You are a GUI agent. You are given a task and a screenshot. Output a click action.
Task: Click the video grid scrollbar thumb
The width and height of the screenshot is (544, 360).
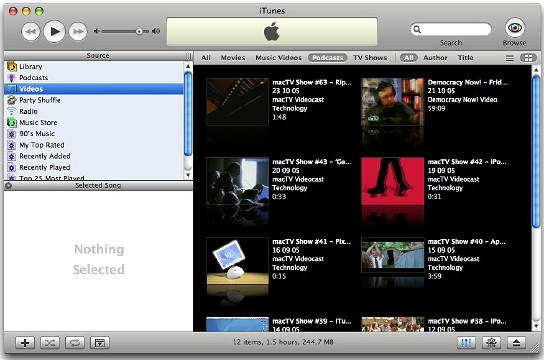point(536,152)
